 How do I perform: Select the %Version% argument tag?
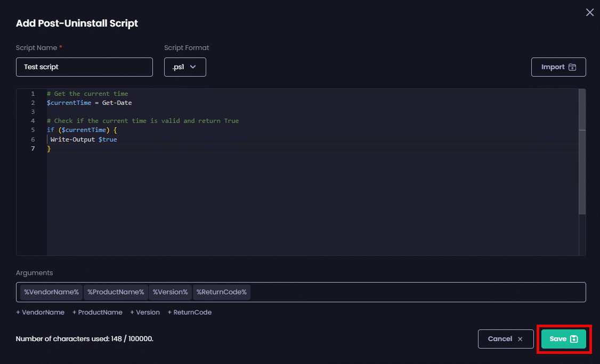[x=170, y=292]
